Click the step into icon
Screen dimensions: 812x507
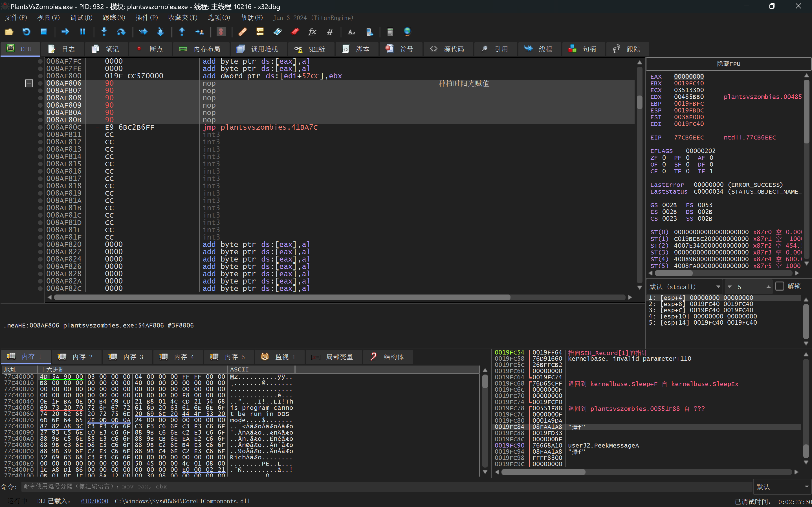pyautogui.click(x=104, y=32)
